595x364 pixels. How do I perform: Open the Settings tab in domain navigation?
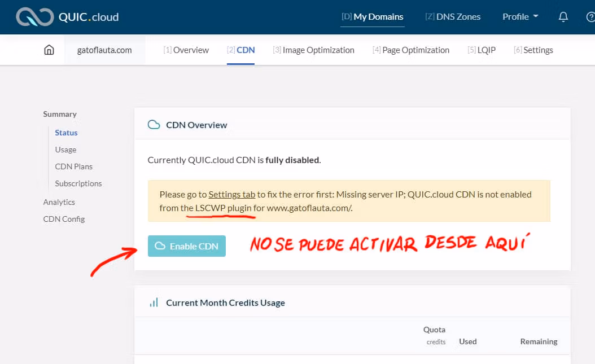coord(533,50)
